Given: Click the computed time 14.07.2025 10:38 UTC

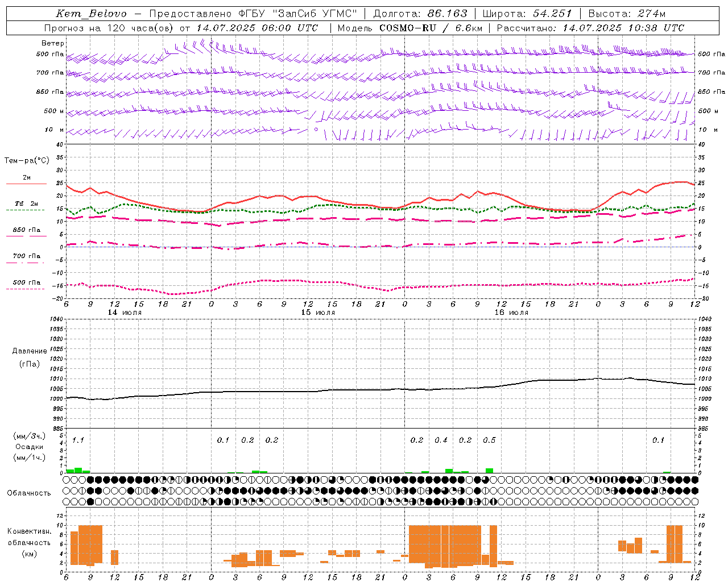Looking at the screenshot, I should (x=623, y=28).
